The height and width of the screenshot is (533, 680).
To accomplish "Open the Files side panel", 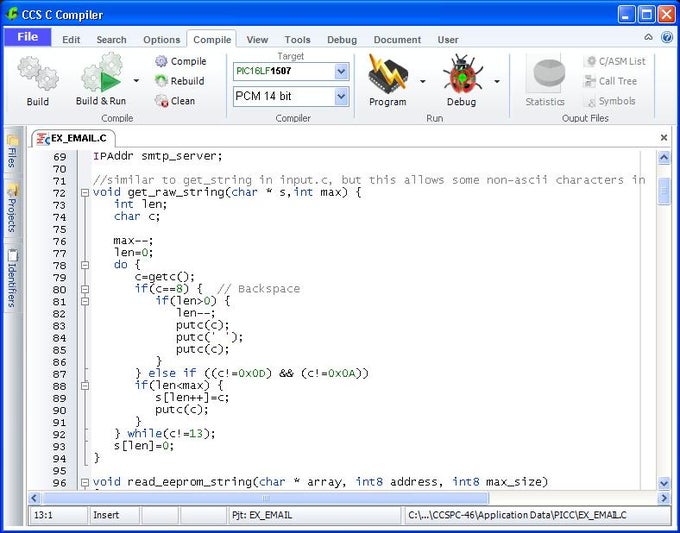I will (13, 151).
